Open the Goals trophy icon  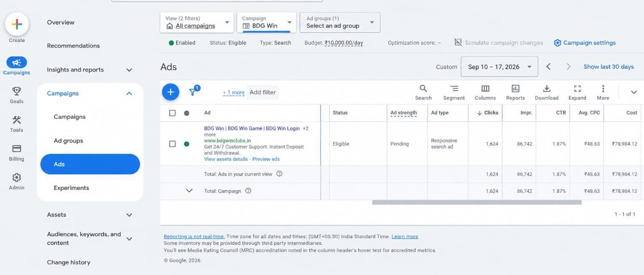point(17,91)
